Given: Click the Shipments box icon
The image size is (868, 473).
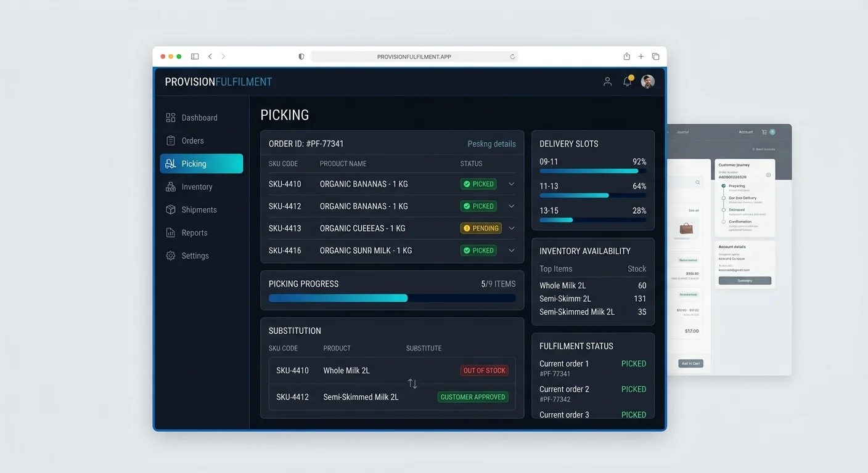Looking at the screenshot, I should [171, 209].
